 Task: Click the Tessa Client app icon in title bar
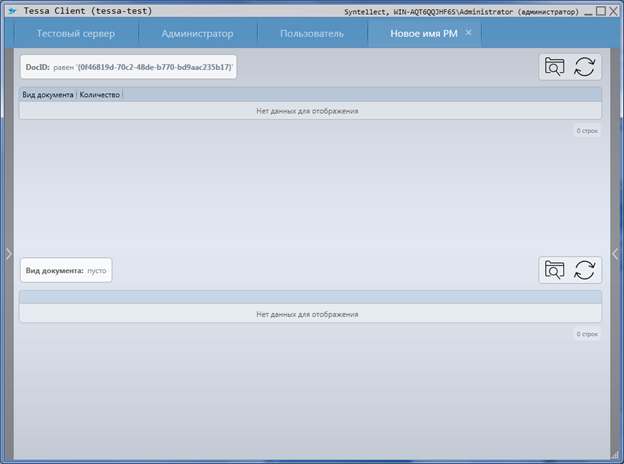pos(11,11)
